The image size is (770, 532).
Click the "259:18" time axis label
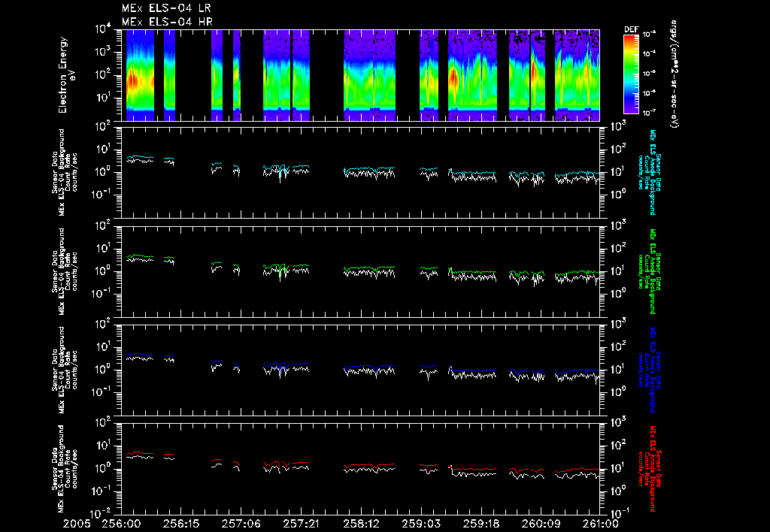480,524
